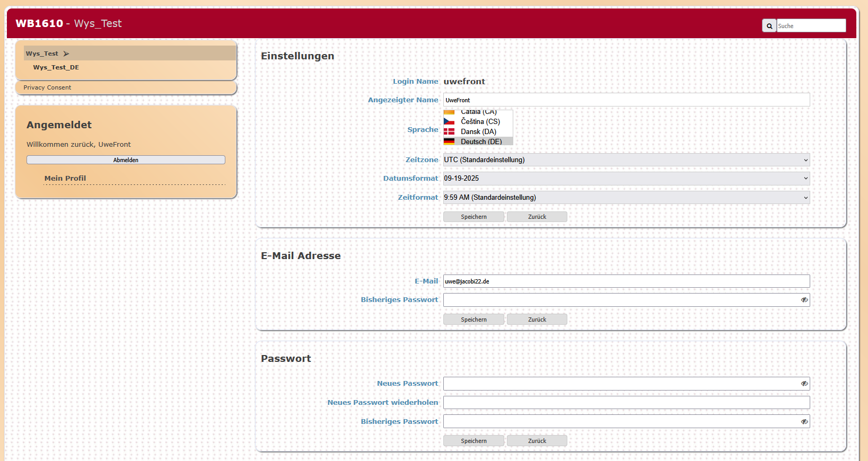The image size is (868, 461).
Task: Show the Neues Passwort field contents
Action: 804,384
